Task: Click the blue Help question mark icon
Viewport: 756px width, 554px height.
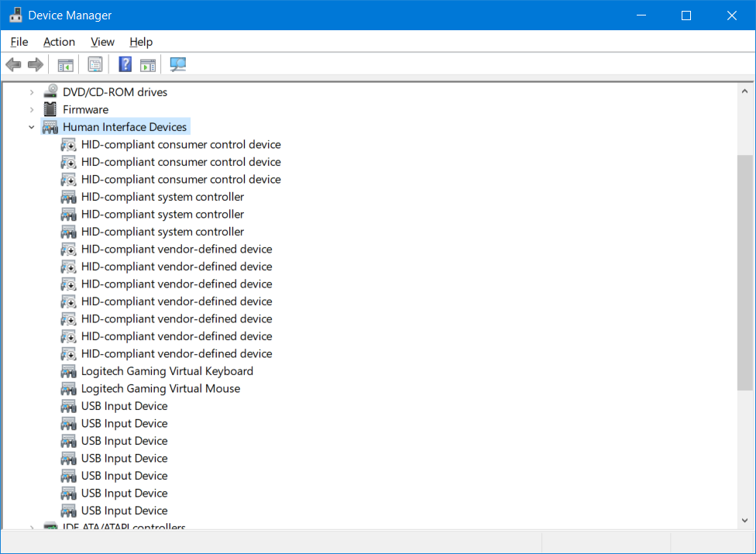Action: click(x=125, y=64)
